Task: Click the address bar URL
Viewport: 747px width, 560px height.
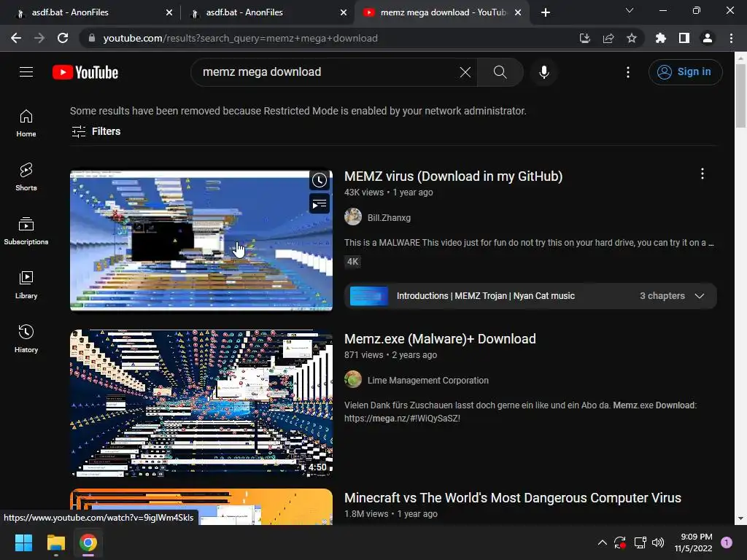Action: [241, 38]
